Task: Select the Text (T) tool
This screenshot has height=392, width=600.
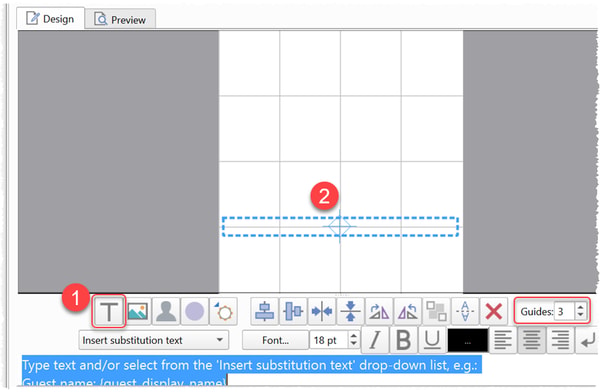Action: [109, 311]
